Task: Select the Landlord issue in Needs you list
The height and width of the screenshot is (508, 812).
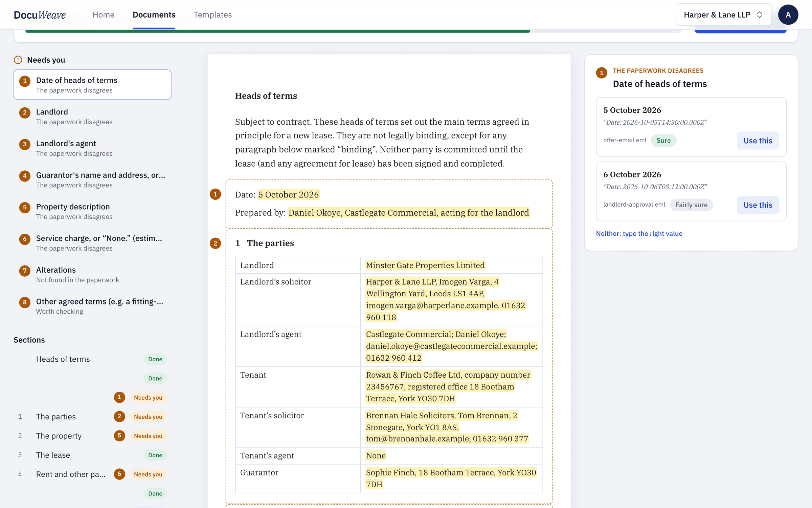Action: pyautogui.click(x=92, y=116)
